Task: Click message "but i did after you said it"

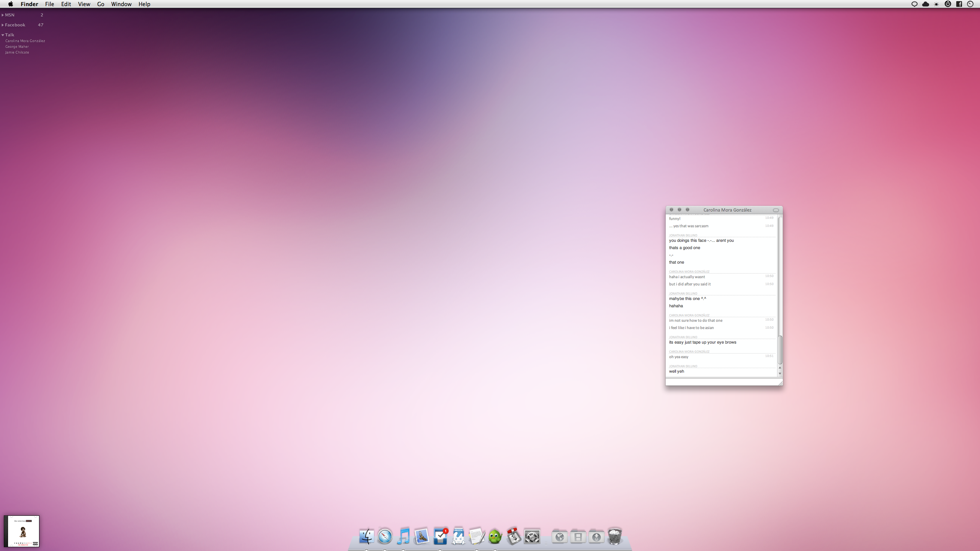Action: pyautogui.click(x=690, y=284)
